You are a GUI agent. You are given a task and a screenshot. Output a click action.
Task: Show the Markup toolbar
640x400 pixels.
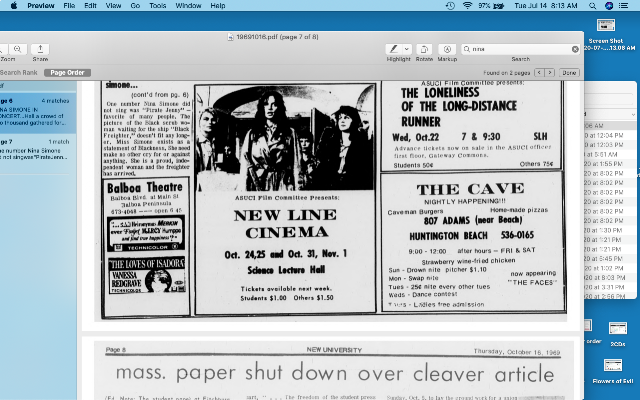point(447,49)
